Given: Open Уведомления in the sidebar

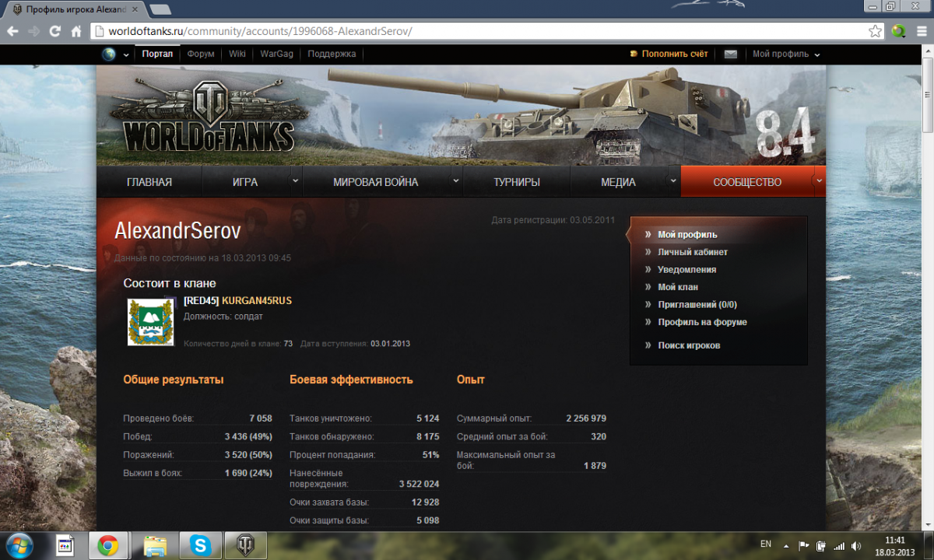Looking at the screenshot, I should pos(686,269).
